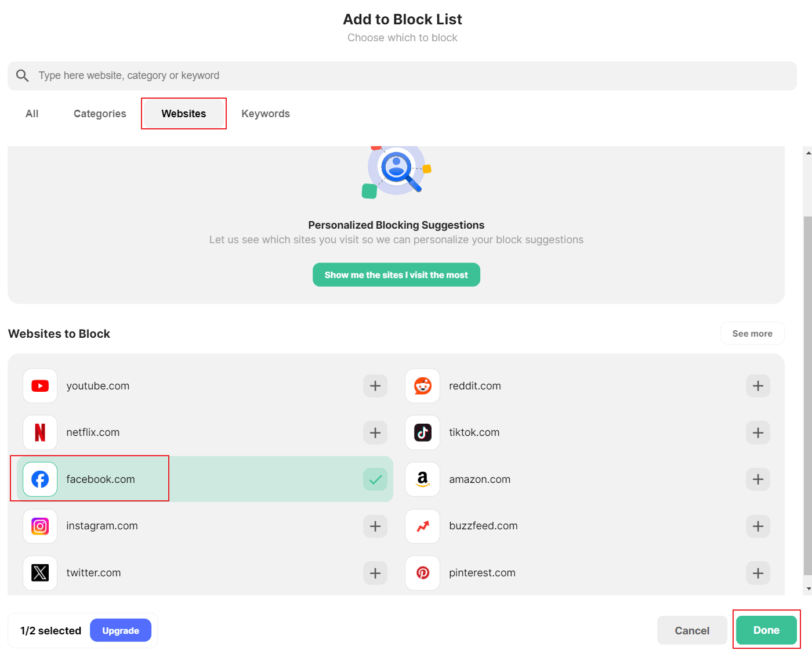Focus the website, category or keyword search field

(402, 75)
